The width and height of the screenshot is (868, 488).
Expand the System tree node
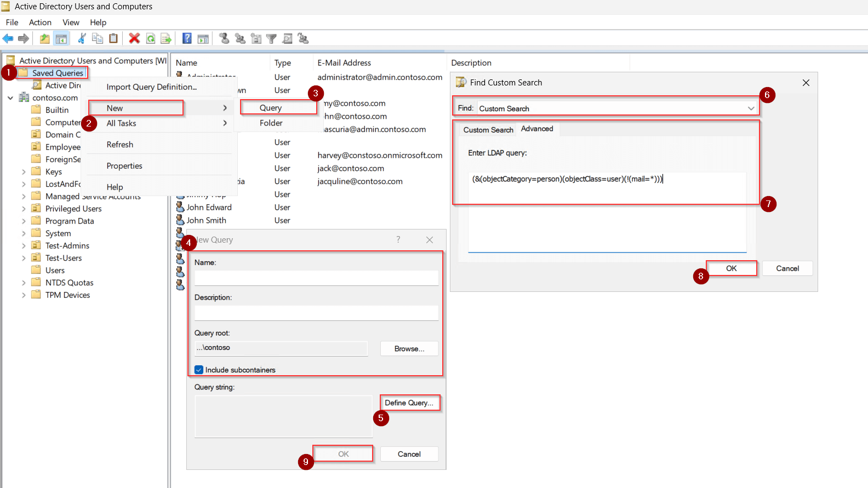(24, 233)
